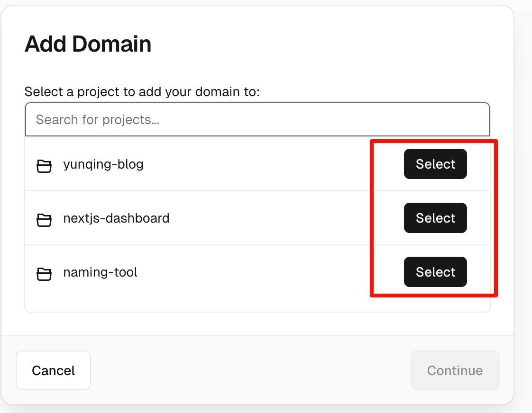Click the folder icon beside nextjs-dashboard
This screenshot has width=532, height=413.
[44, 220]
